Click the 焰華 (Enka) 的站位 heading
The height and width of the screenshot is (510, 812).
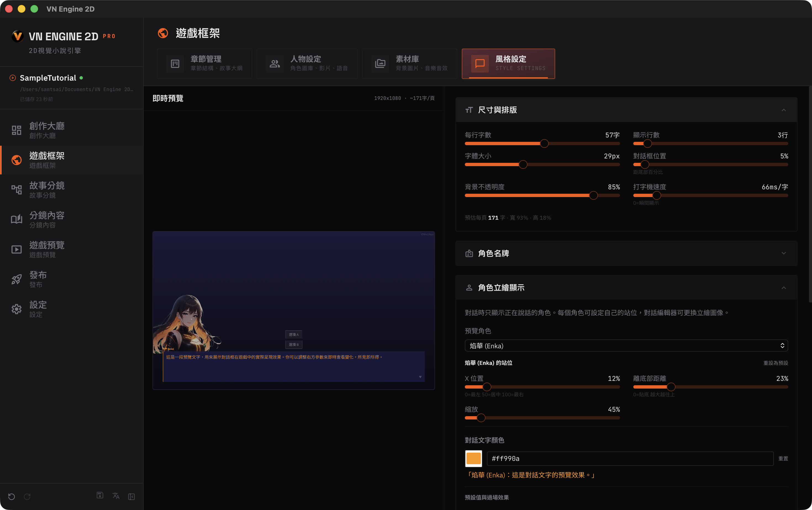pos(488,363)
